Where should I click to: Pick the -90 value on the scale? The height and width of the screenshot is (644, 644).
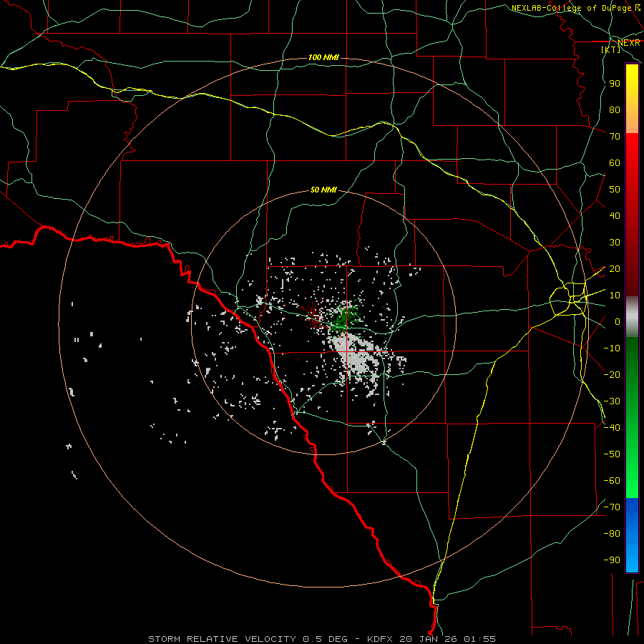[x=612, y=560]
